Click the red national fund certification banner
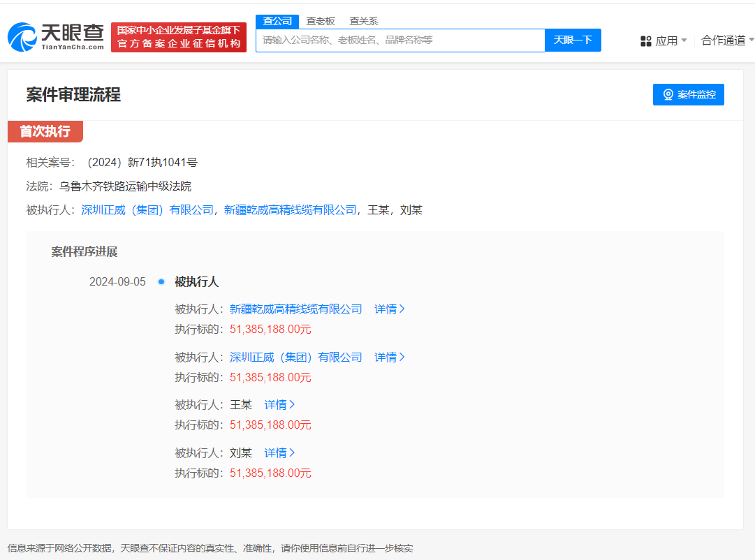 point(179,37)
